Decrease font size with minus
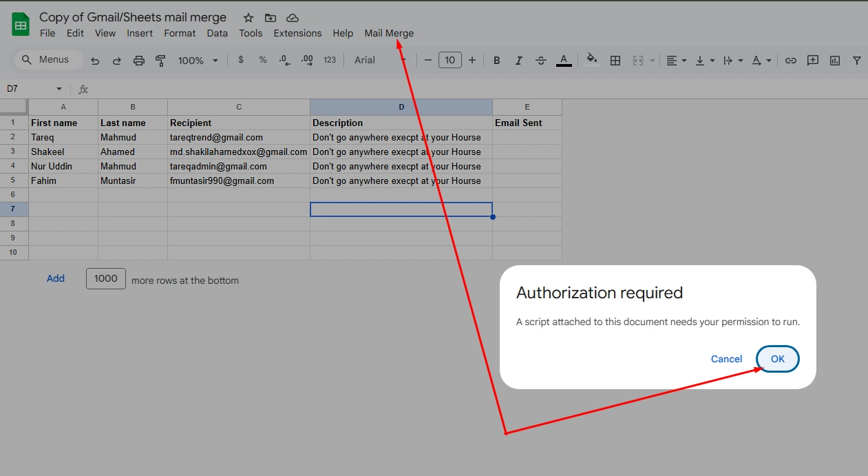 (x=428, y=60)
